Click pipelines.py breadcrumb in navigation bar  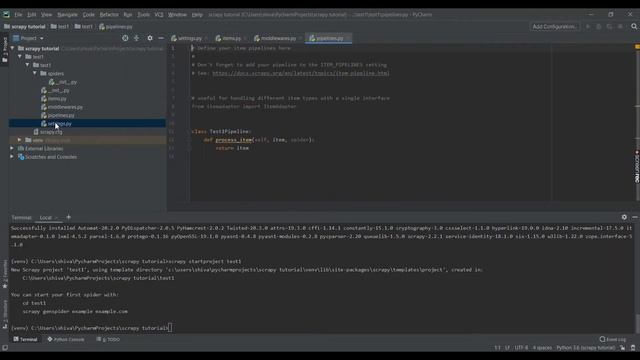[x=116, y=27]
